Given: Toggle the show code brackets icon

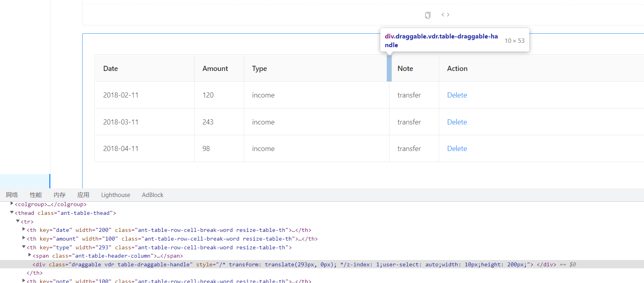Looking at the screenshot, I should pyautogui.click(x=445, y=15).
